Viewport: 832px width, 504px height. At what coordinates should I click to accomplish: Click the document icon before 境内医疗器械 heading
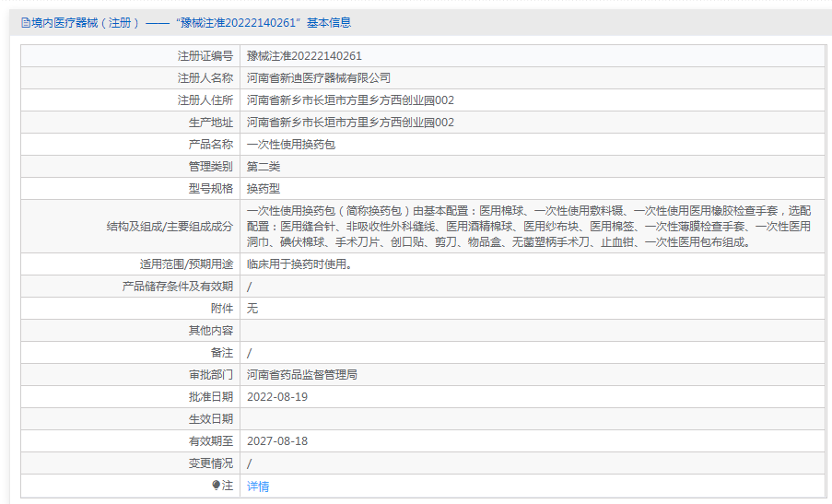(x=26, y=23)
